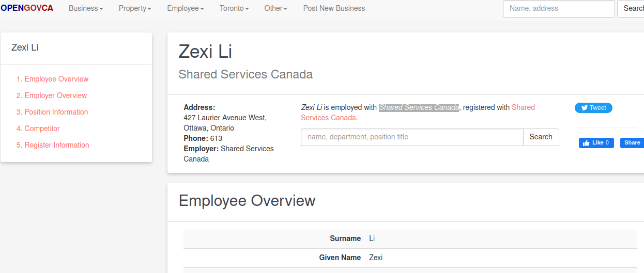Jump to Employee Overview in sidebar

[56, 79]
